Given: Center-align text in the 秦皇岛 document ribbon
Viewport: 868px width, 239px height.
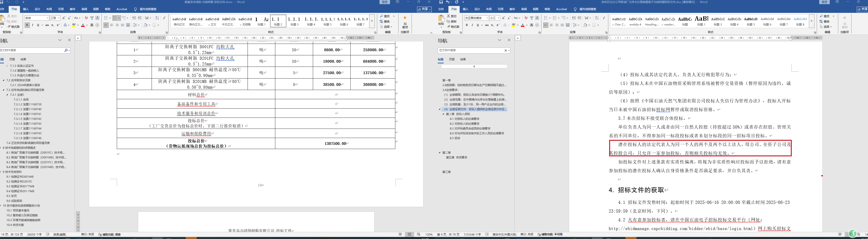Looking at the screenshot, I should tap(112, 25).
